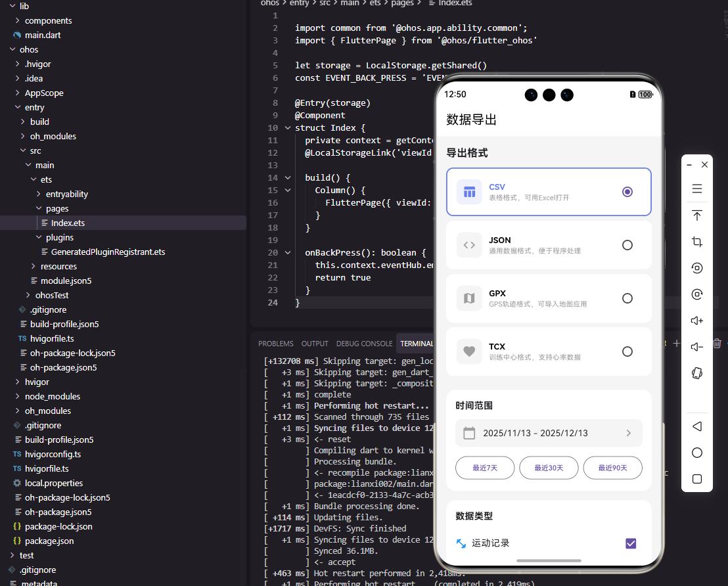Expand the ohosTest folder
The height and width of the screenshot is (586, 728).
(28, 295)
